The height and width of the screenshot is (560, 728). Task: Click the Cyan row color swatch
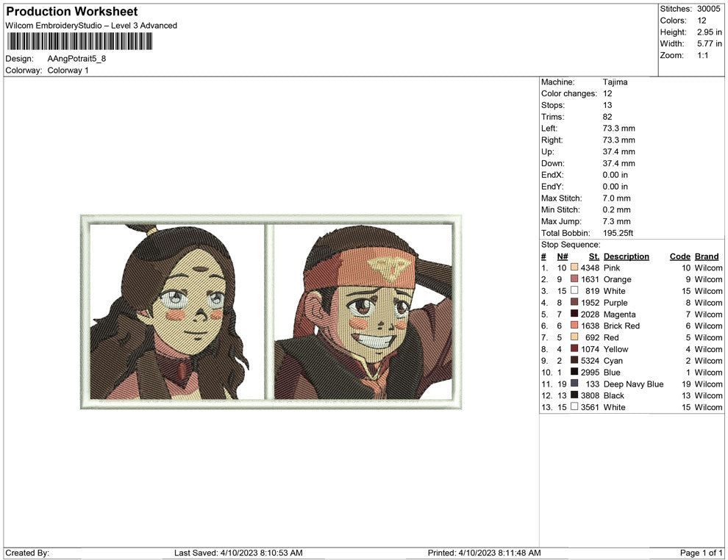coord(574,361)
